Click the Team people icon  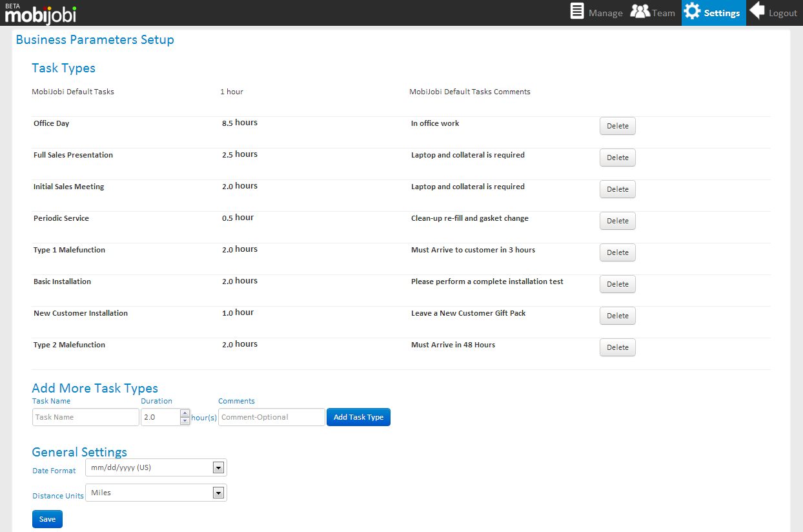click(x=640, y=12)
